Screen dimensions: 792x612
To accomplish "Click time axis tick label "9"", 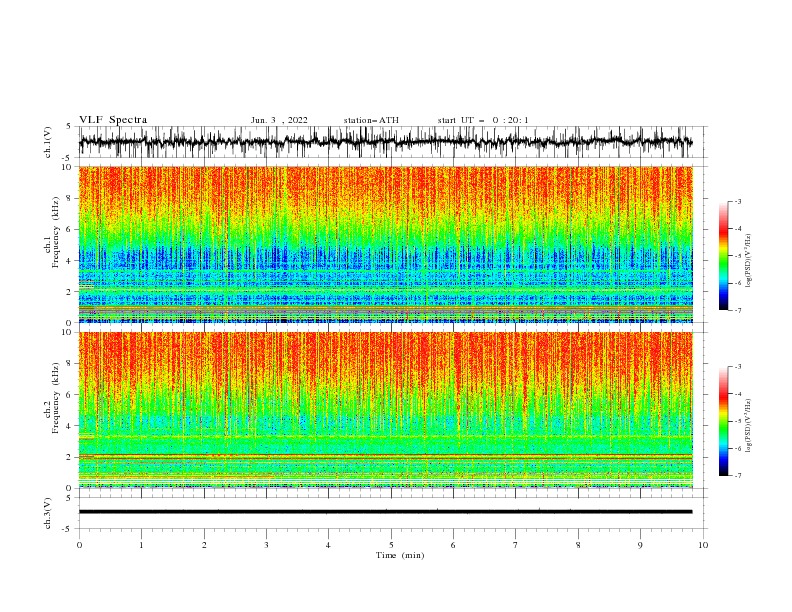I will click(640, 545).
